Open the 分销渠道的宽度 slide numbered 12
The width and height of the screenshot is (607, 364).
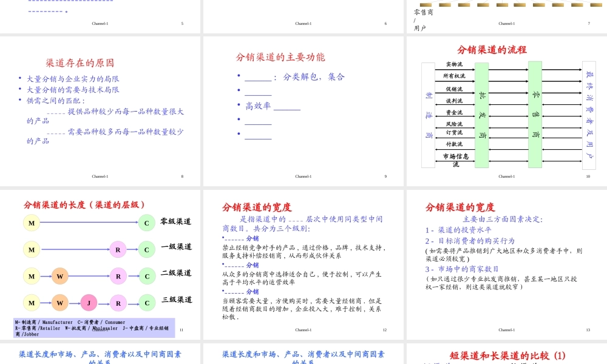click(303, 265)
